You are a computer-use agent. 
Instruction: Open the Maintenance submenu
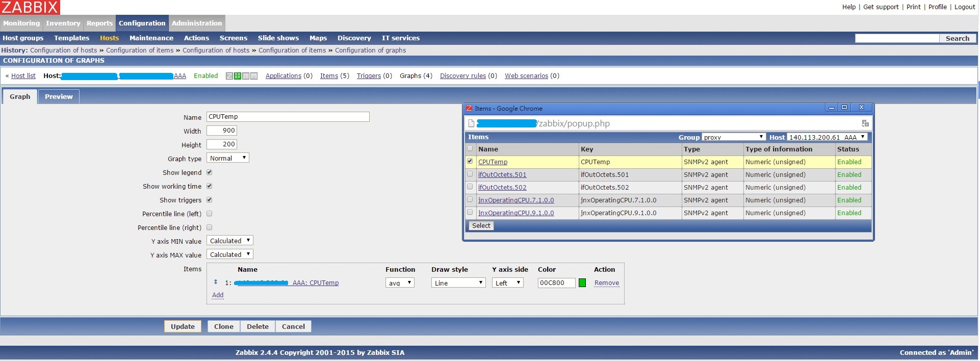point(151,38)
